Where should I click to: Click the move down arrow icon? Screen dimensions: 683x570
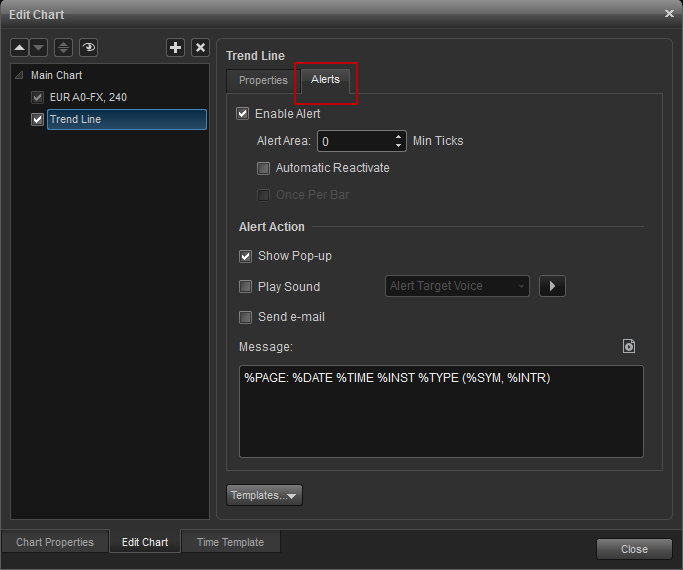pos(39,47)
